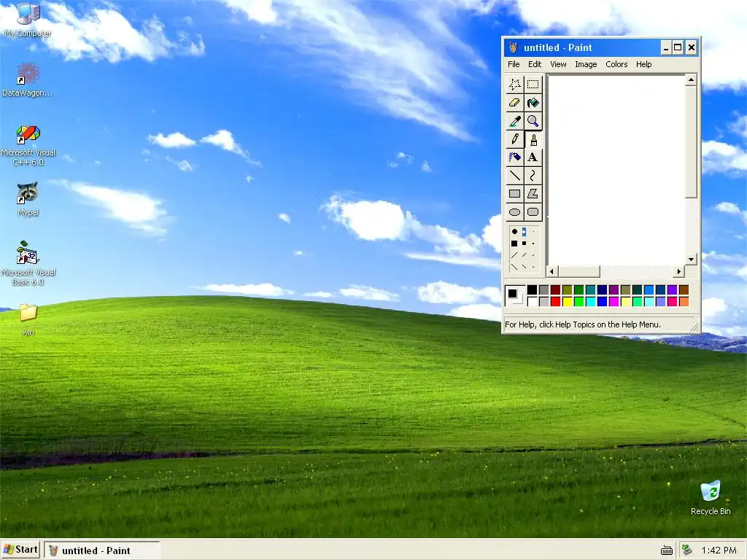The height and width of the screenshot is (560, 747).
Task: Pick the Ellipse shape tool
Action: pos(514,212)
